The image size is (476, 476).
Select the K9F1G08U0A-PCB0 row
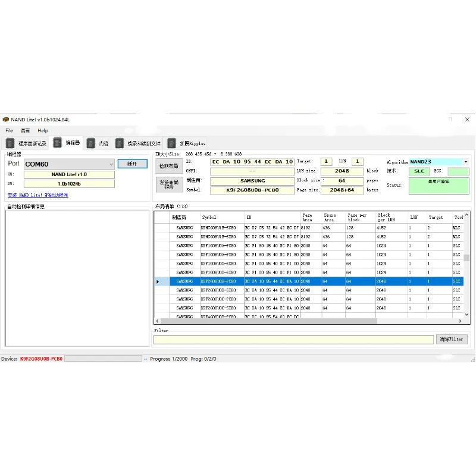point(309,246)
